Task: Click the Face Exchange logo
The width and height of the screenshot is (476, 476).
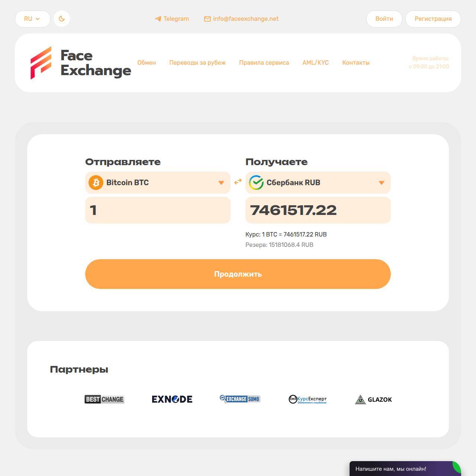Action: (x=81, y=63)
